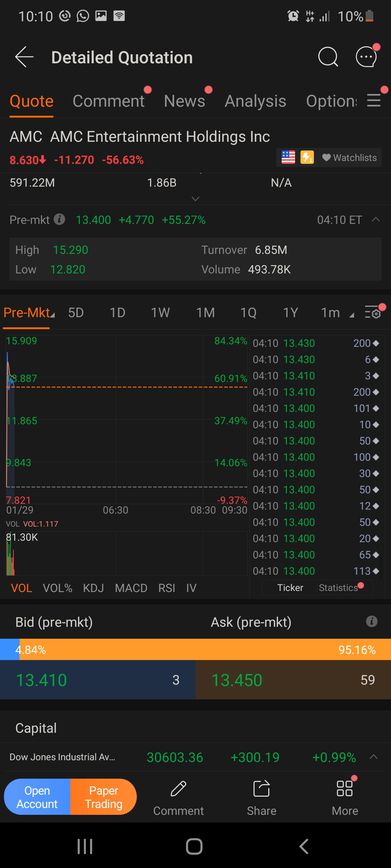Viewport: 391px width, 868px height.
Task: Tap the trade row with volume 113
Action: (316, 571)
